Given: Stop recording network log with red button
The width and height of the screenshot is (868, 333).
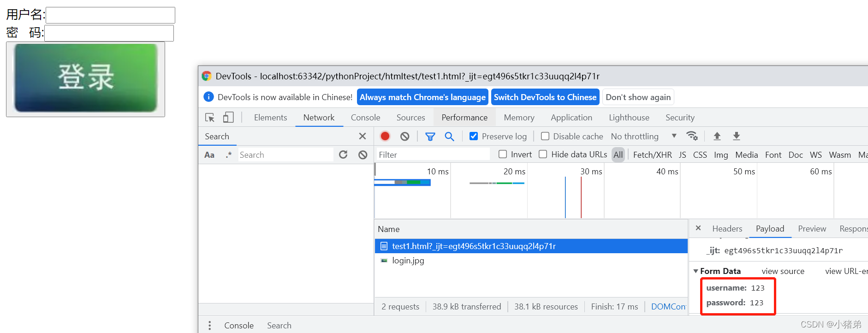Looking at the screenshot, I should (x=385, y=136).
